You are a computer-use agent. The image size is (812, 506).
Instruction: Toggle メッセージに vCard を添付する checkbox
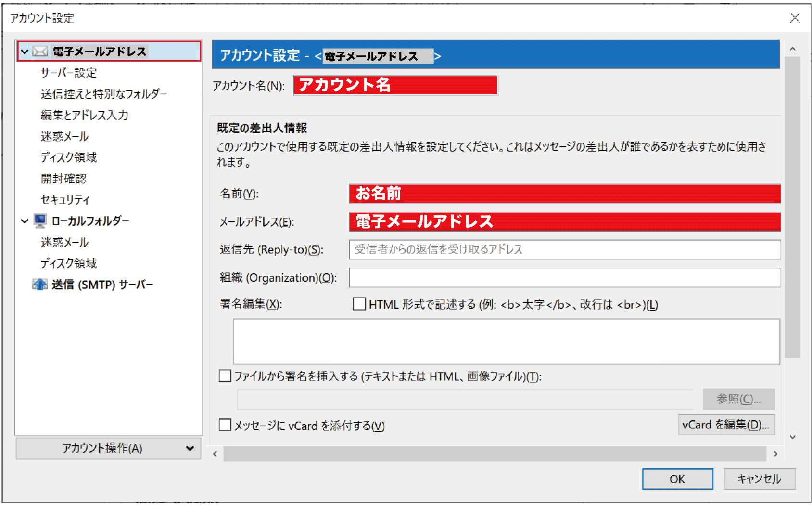[x=225, y=425]
